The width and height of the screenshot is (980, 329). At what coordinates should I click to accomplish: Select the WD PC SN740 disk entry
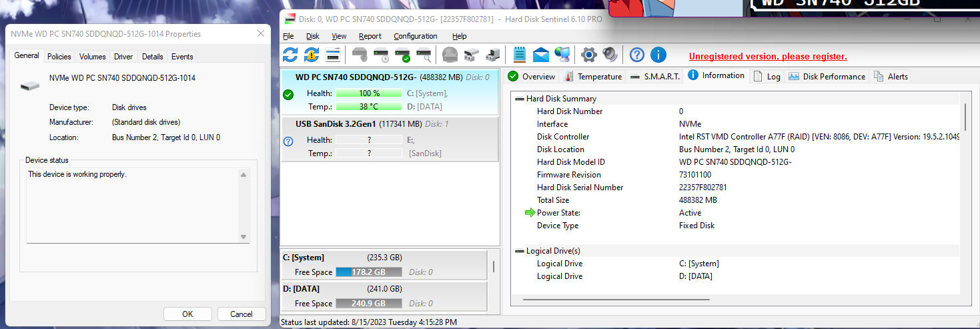pyautogui.click(x=390, y=91)
